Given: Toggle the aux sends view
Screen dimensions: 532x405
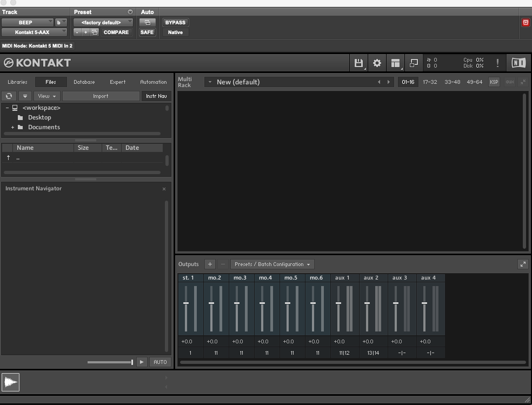Looking at the screenshot, I should 510,82.
